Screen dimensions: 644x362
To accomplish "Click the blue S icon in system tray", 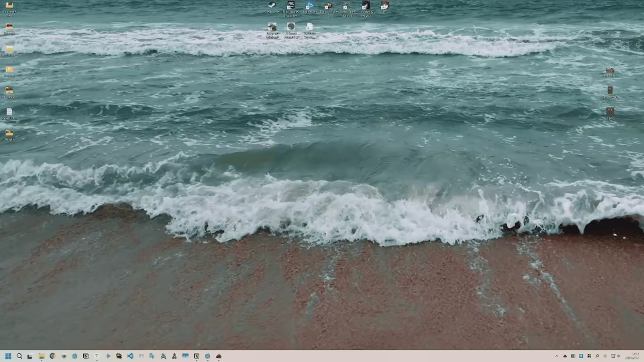I will coord(581,356).
